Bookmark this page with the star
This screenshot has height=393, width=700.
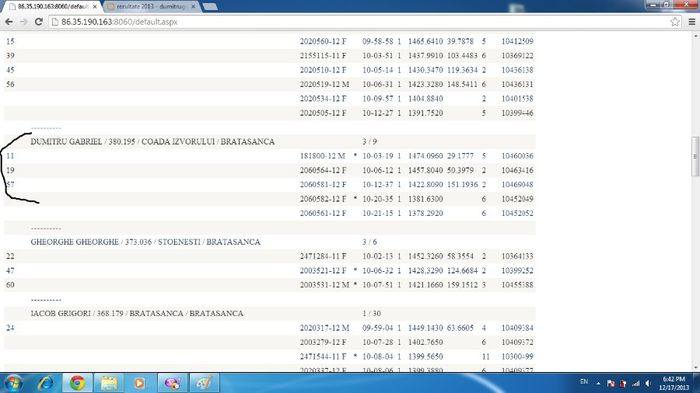tap(675, 21)
